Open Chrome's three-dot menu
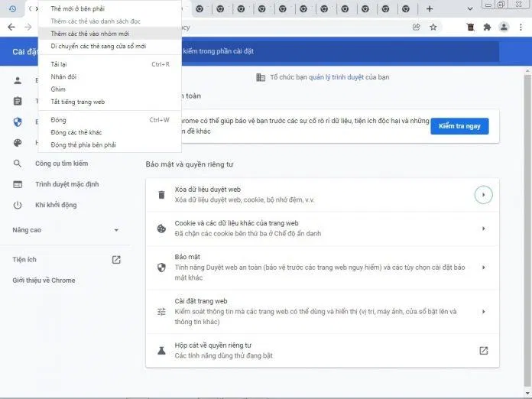 [x=521, y=27]
